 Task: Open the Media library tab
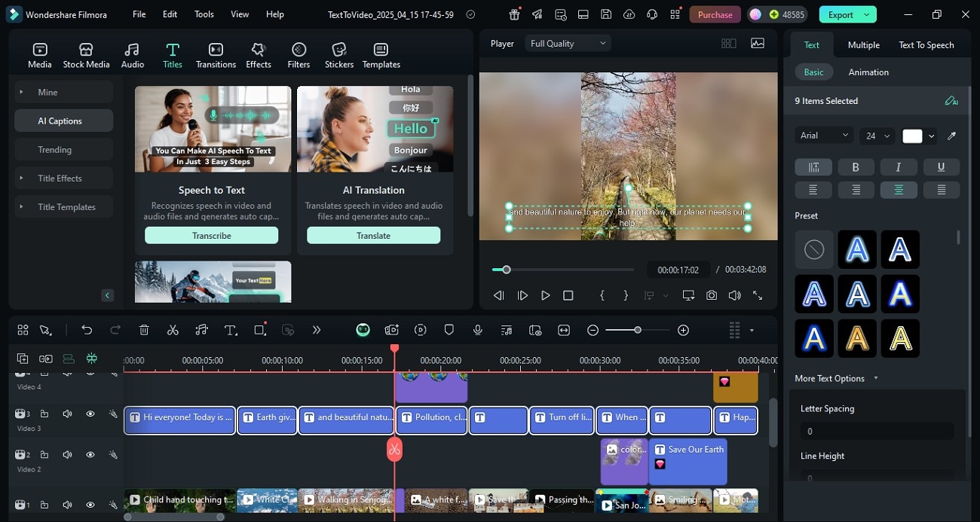pos(40,56)
